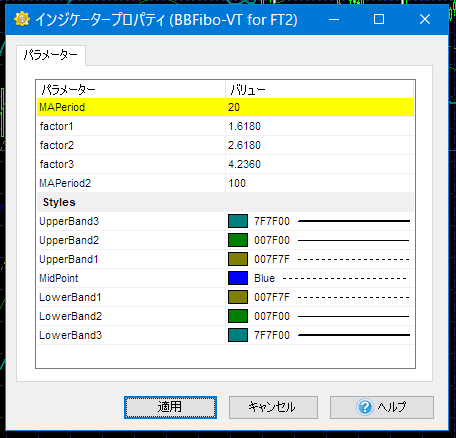Change the LowerBand3 thick line style
This screenshot has width=456, height=438.
pyautogui.click(x=354, y=335)
